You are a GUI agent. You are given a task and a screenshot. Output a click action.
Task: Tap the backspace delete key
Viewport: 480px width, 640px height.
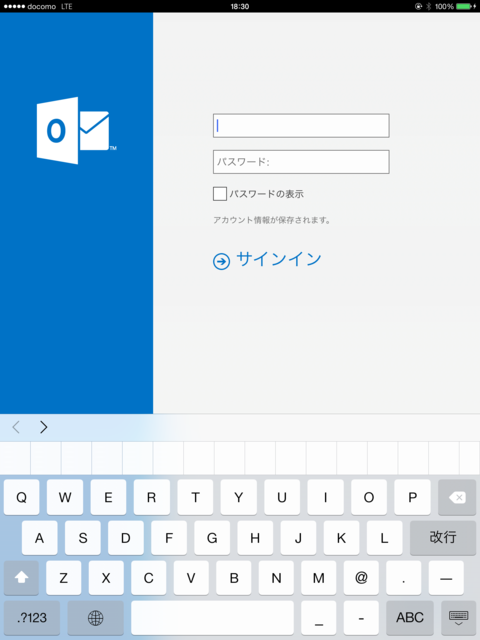click(457, 497)
